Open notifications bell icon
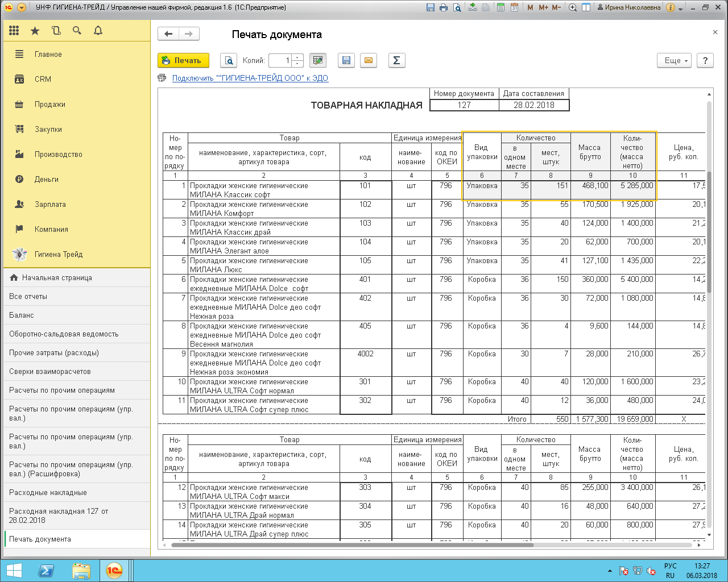This screenshot has height=582, width=728. point(98,31)
